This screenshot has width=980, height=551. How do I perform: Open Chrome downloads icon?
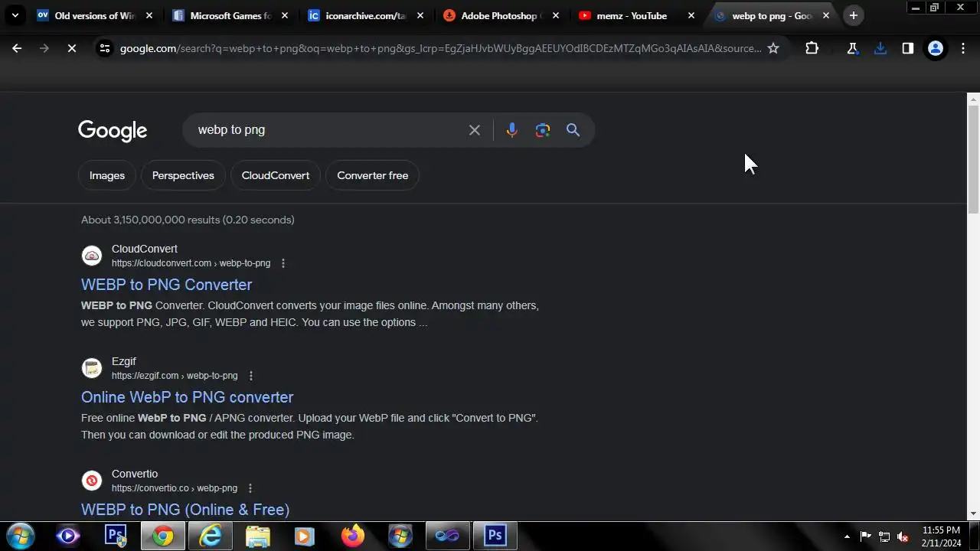(880, 48)
